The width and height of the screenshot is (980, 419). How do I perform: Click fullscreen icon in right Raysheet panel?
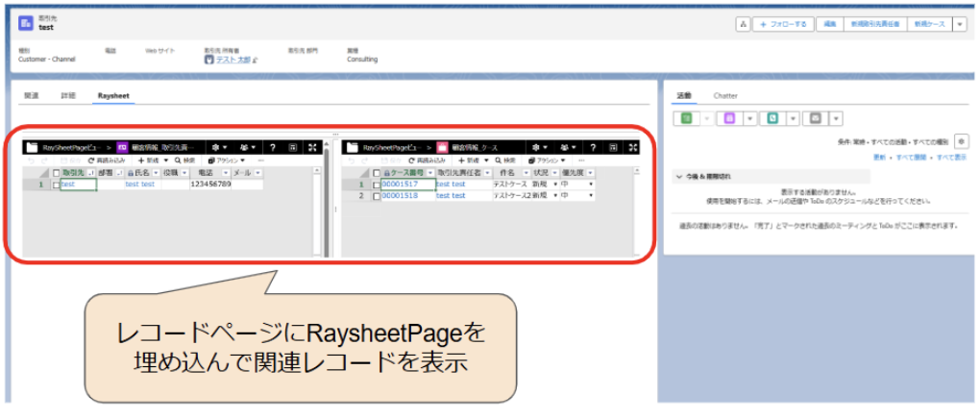tap(632, 147)
